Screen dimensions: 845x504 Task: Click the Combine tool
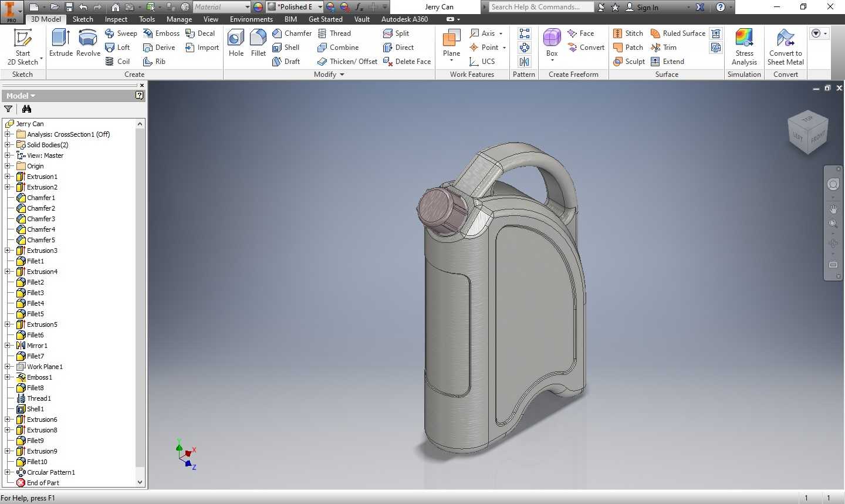[338, 48]
